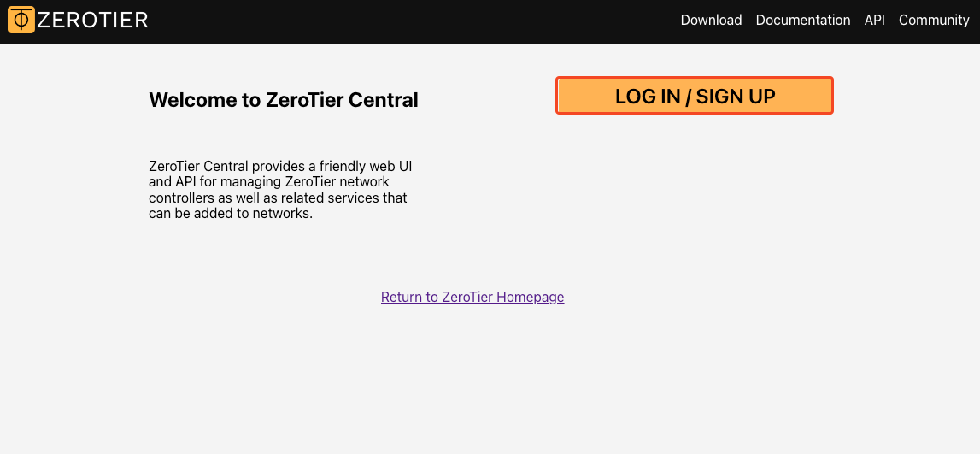Viewport: 980px width, 454px height.
Task: Go to Documentation in the top navigation
Action: (803, 20)
